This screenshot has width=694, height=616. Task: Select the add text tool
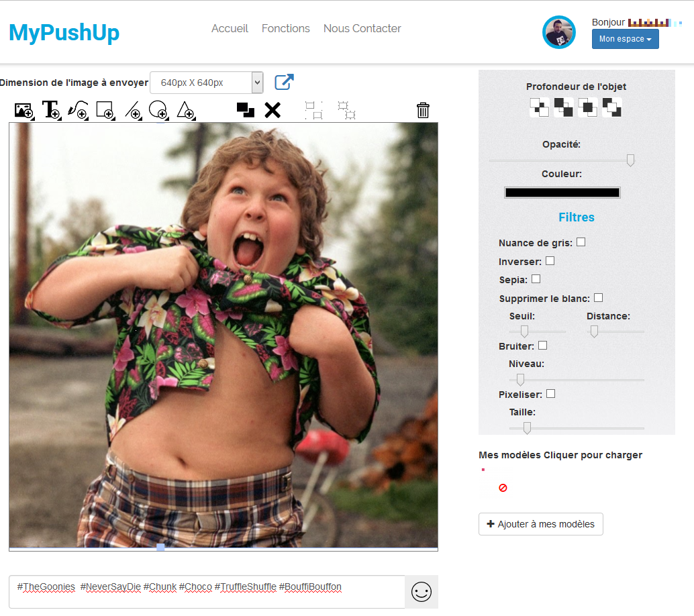(x=51, y=110)
